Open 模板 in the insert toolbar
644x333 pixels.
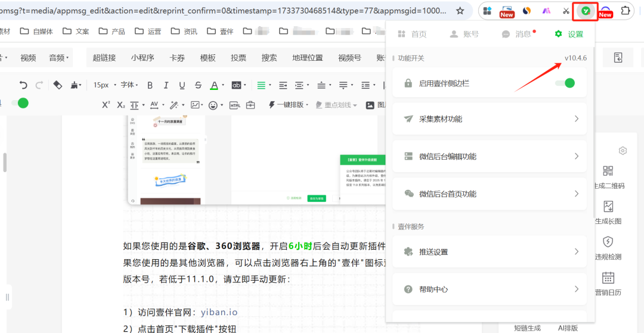(208, 58)
